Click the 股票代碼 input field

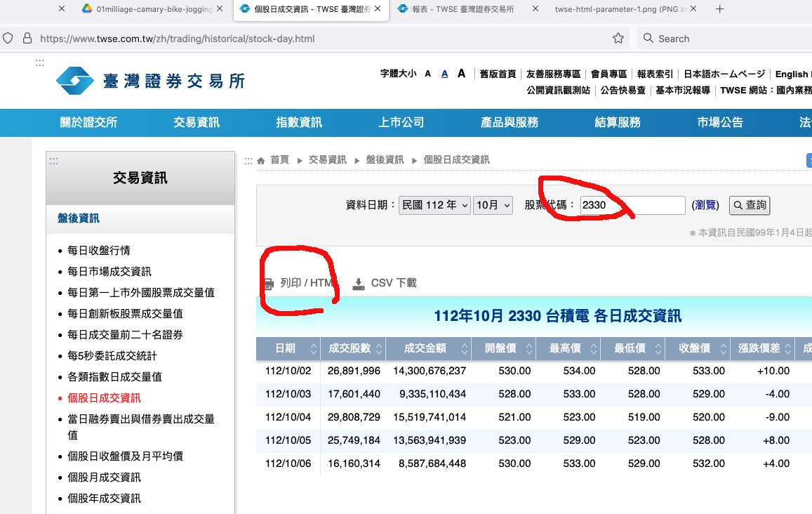(x=632, y=205)
